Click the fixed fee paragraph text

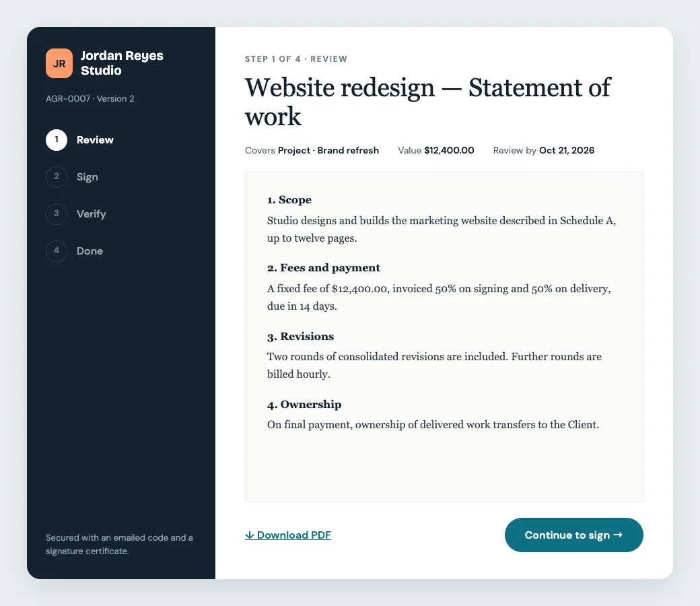point(439,298)
